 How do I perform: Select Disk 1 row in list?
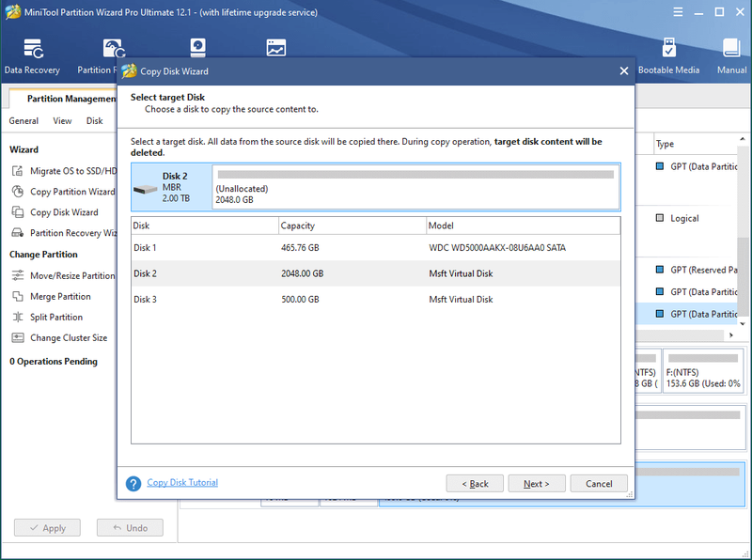(x=375, y=248)
